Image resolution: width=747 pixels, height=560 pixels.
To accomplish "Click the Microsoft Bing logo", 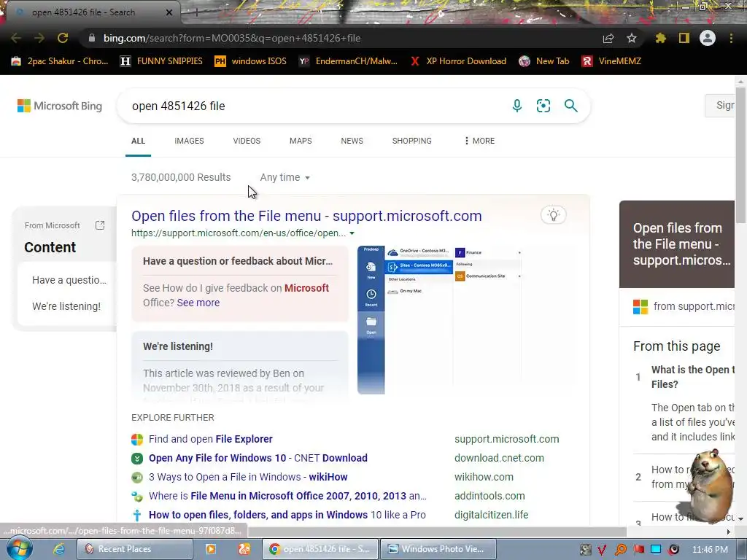I will pos(60,106).
